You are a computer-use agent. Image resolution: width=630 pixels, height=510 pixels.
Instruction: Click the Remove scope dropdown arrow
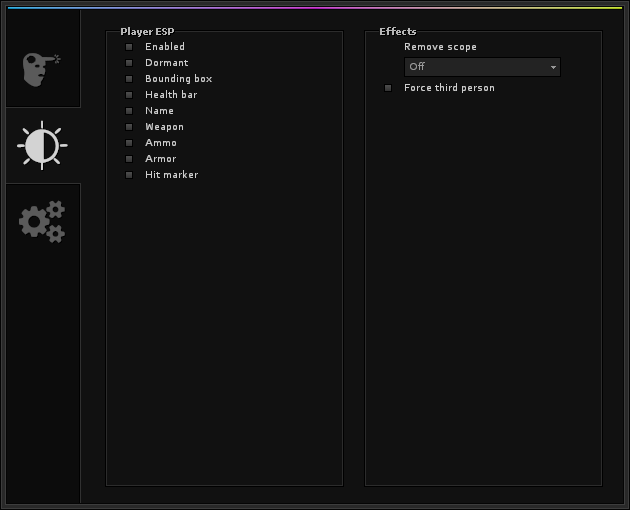[x=553, y=67]
